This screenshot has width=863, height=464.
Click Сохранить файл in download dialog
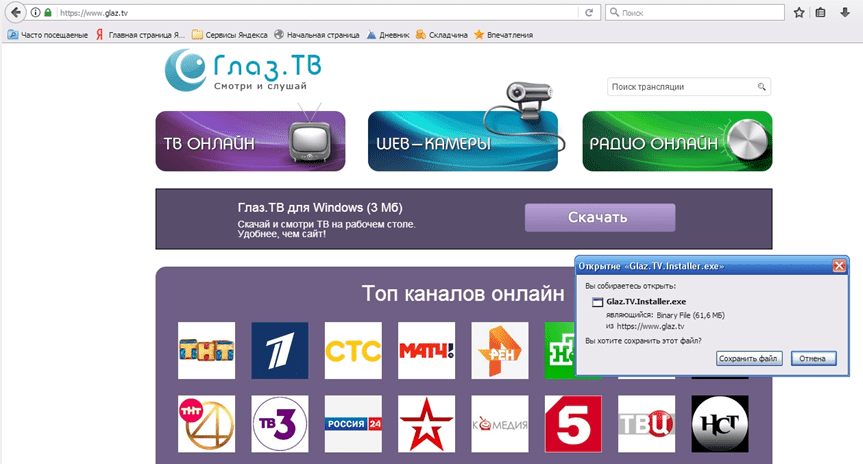click(749, 358)
